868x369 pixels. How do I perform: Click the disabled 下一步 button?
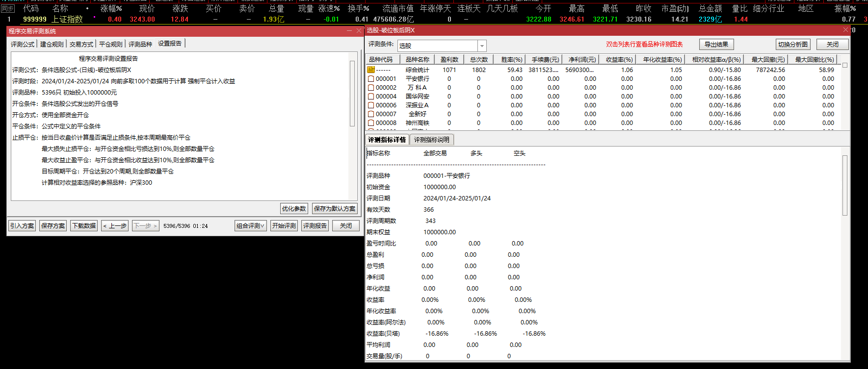click(x=146, y=226)
